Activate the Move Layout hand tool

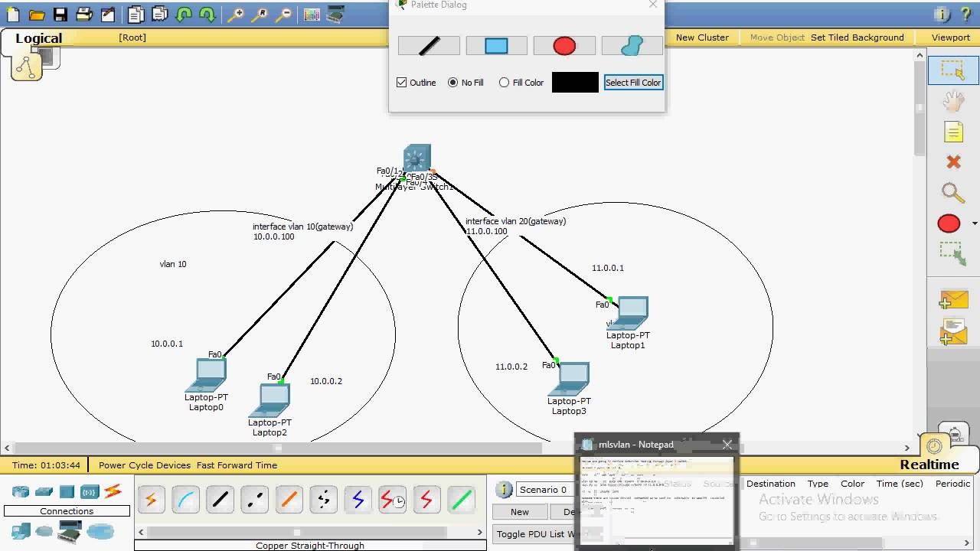click(953, 101)
